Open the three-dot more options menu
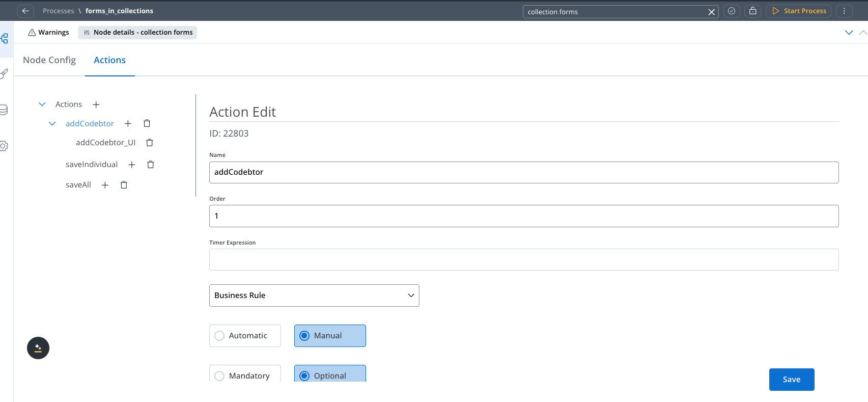This screenshot has width=868, height=402. pos(844,11)
